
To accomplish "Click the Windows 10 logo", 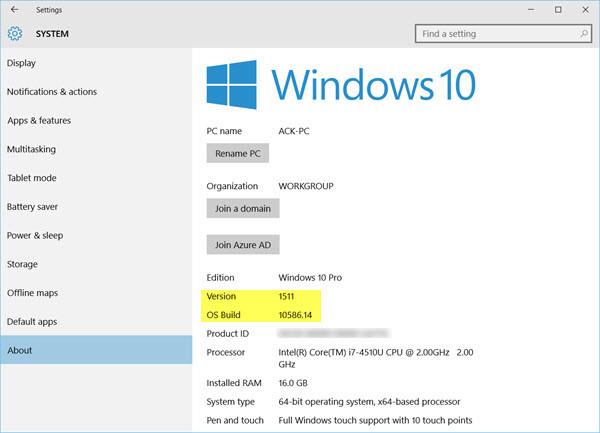I will point(341,85).
